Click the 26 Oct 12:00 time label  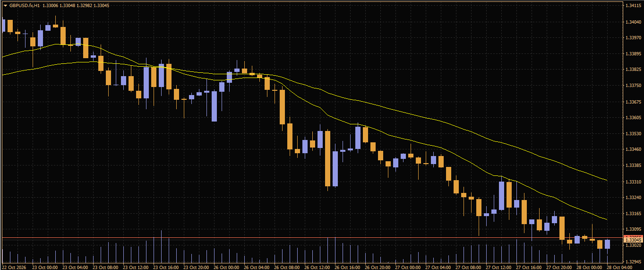pos(317,267)
